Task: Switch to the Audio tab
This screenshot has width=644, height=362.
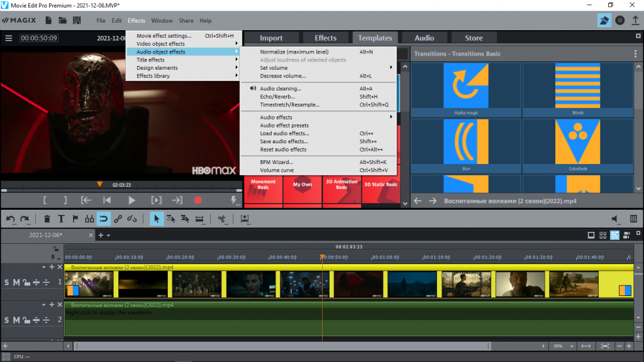Action: 425,38
